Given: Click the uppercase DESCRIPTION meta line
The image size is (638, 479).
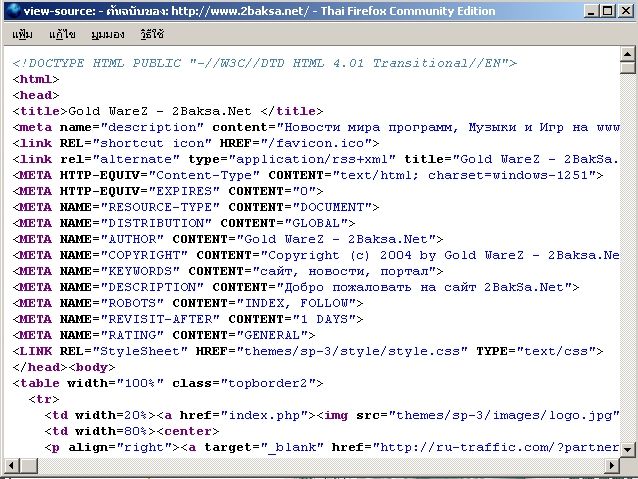Looking at the screenshot, I should click(295, 287).
